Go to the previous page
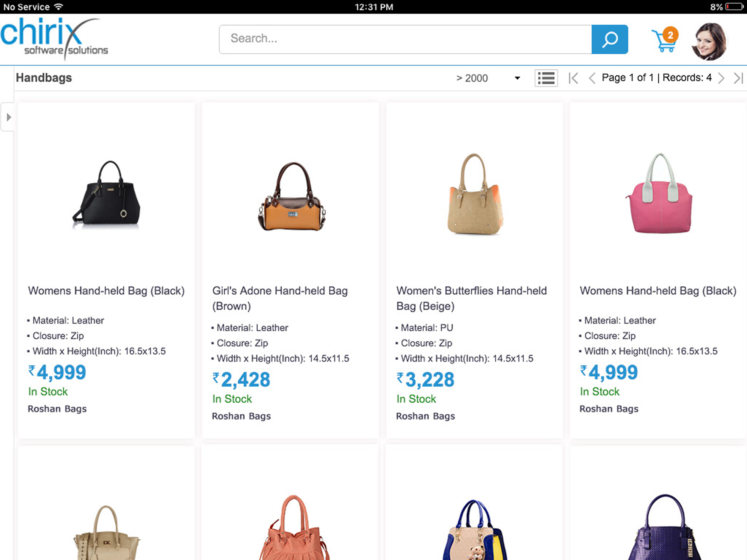 [x=592, y=78]
